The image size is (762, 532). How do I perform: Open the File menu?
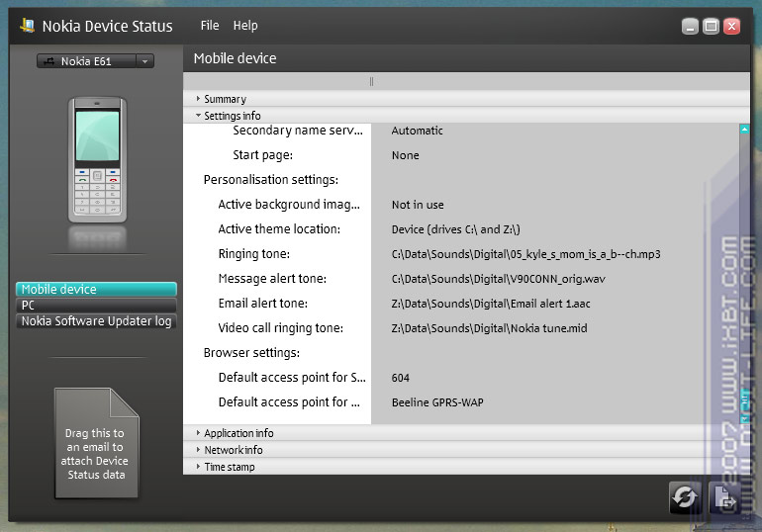point(210,26)
